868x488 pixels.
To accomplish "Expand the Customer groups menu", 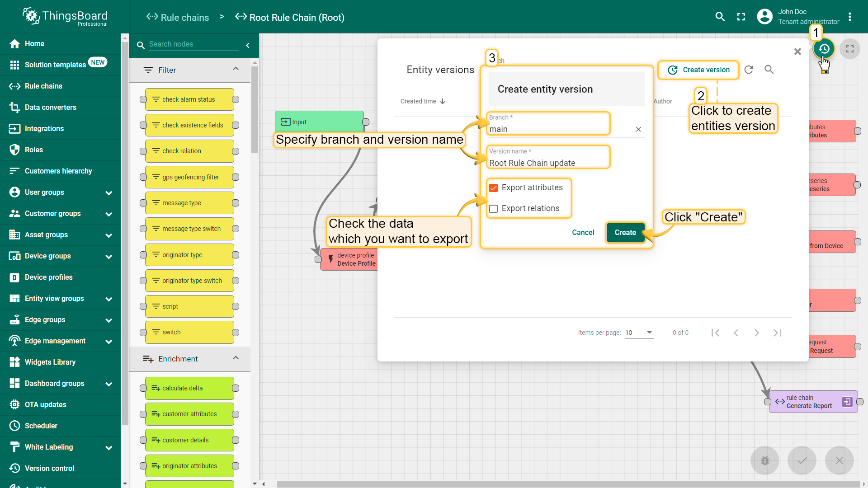I will click(x=109, y=214).
